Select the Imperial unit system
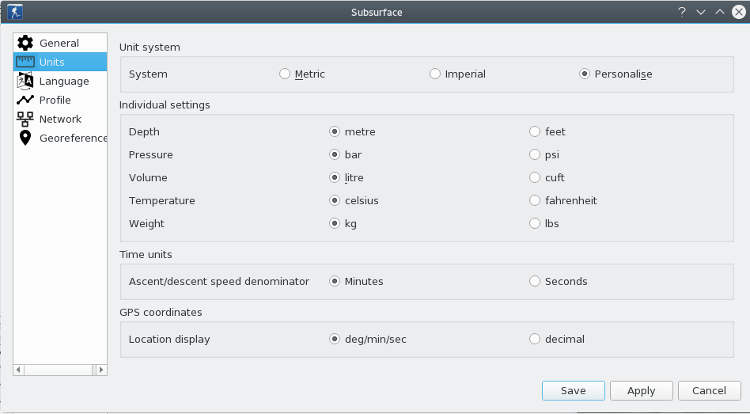This screenshot has height=414, width=750. pos(435,74)
